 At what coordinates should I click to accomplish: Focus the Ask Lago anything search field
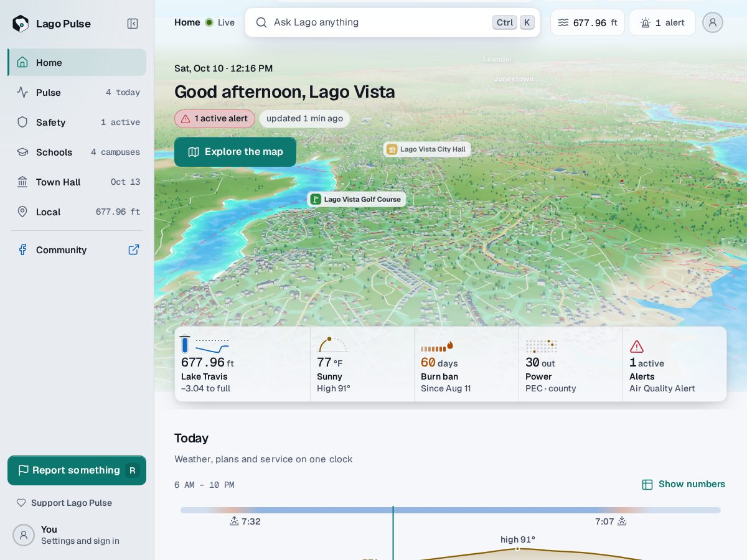click(392, 22)
